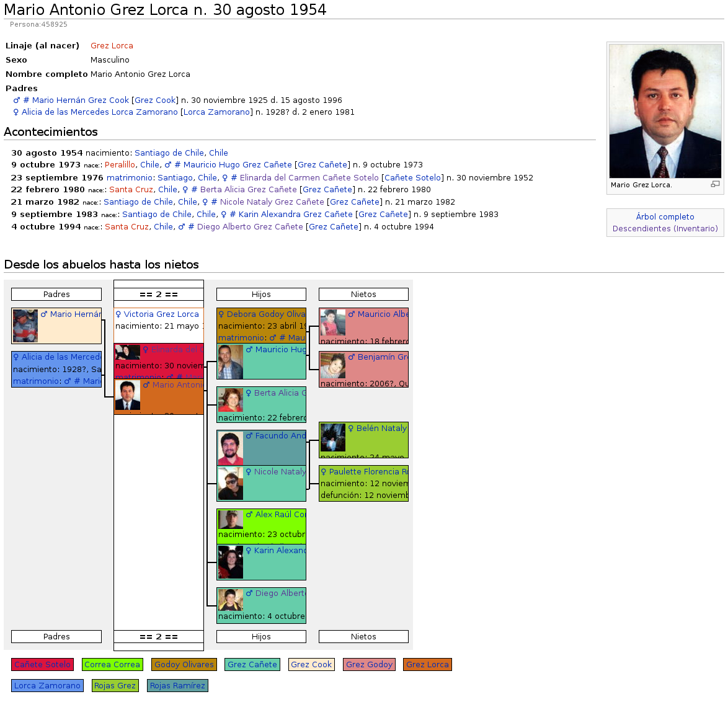The width and height of the screenshot is (728, 702).
Task: Open Facundo's photo thumbnail in the tree
Action: click(x=230, y=448)
